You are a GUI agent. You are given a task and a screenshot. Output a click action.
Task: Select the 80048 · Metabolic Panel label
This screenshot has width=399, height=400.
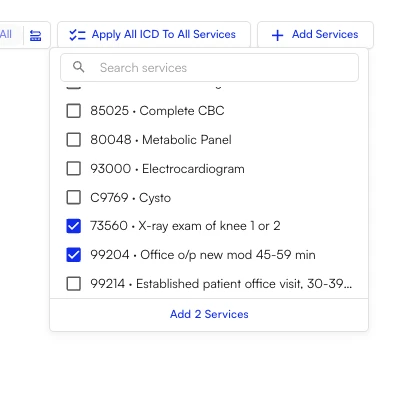click(161, 140)
